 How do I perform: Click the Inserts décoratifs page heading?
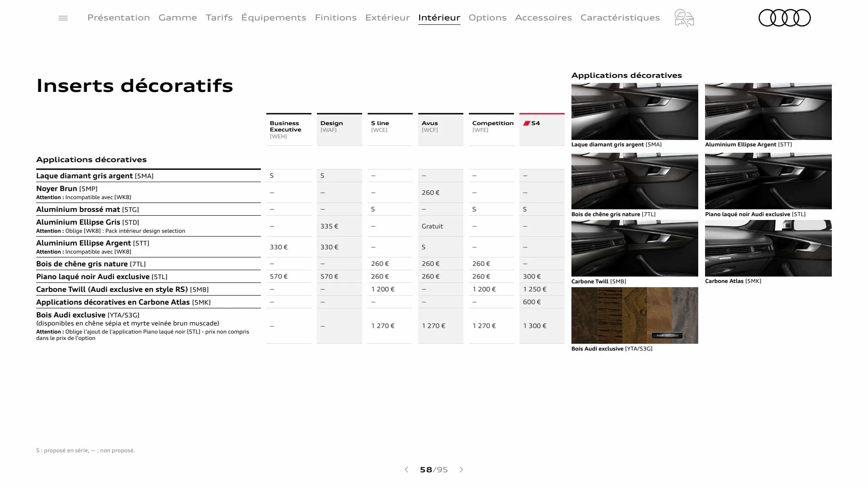[135, 86]
